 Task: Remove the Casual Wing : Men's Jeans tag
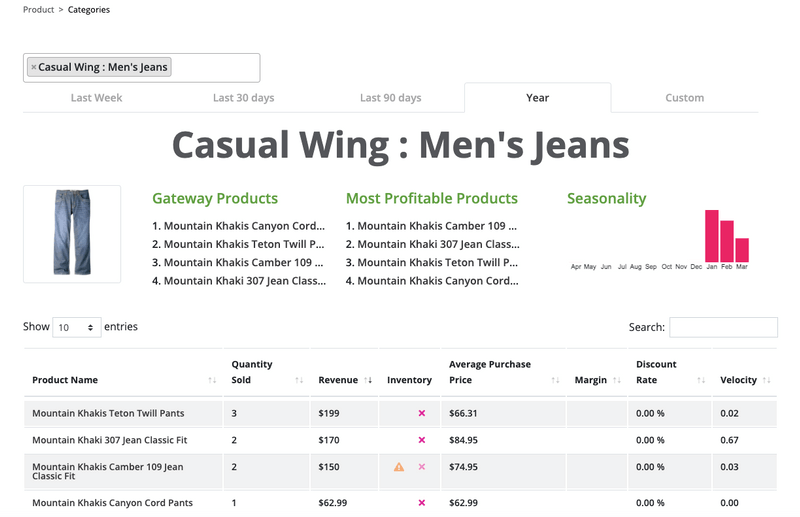[x=33, y=68]
